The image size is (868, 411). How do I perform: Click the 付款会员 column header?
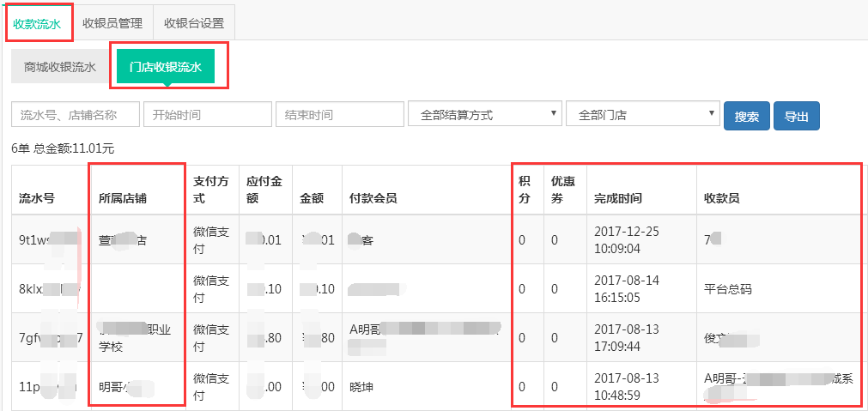373,198
